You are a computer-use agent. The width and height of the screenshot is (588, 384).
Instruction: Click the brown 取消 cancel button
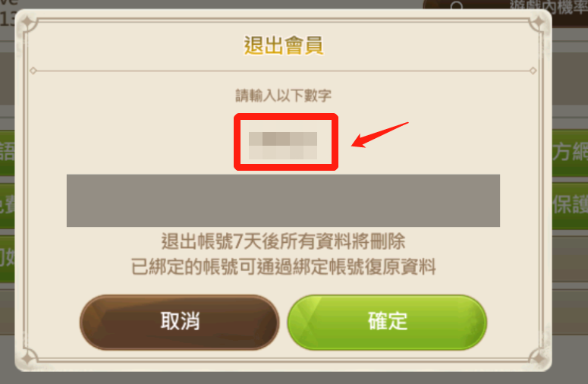coord(180,322)
